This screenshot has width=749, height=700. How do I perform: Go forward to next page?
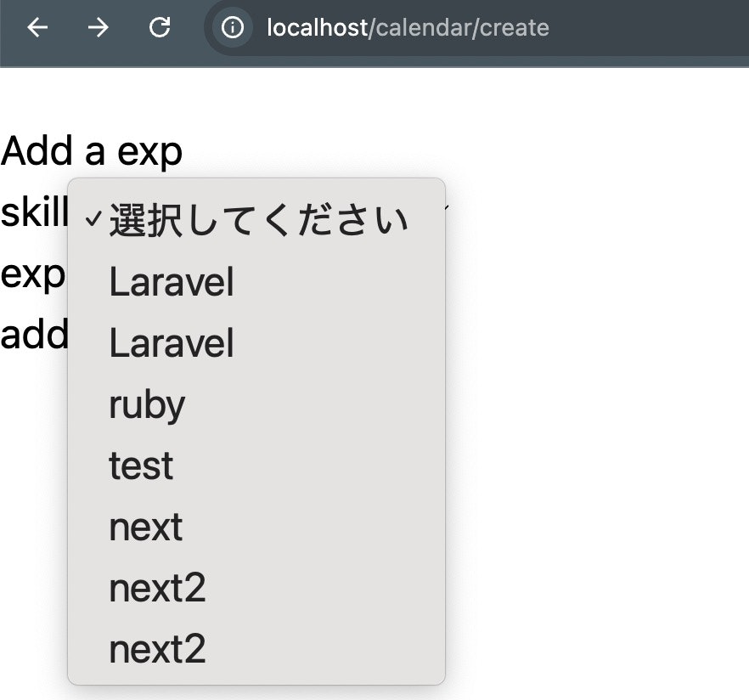point(99,27)
